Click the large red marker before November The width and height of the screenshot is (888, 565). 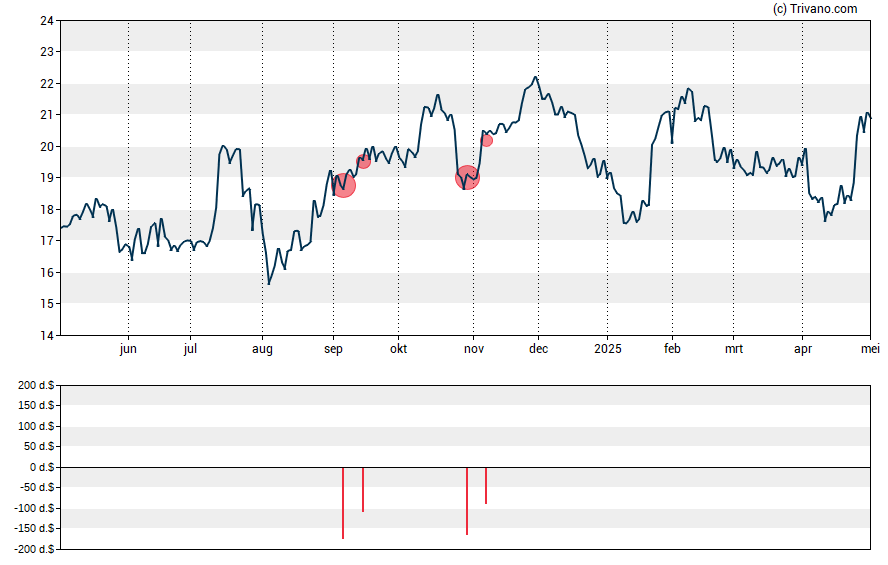click(x=467, y=177)
